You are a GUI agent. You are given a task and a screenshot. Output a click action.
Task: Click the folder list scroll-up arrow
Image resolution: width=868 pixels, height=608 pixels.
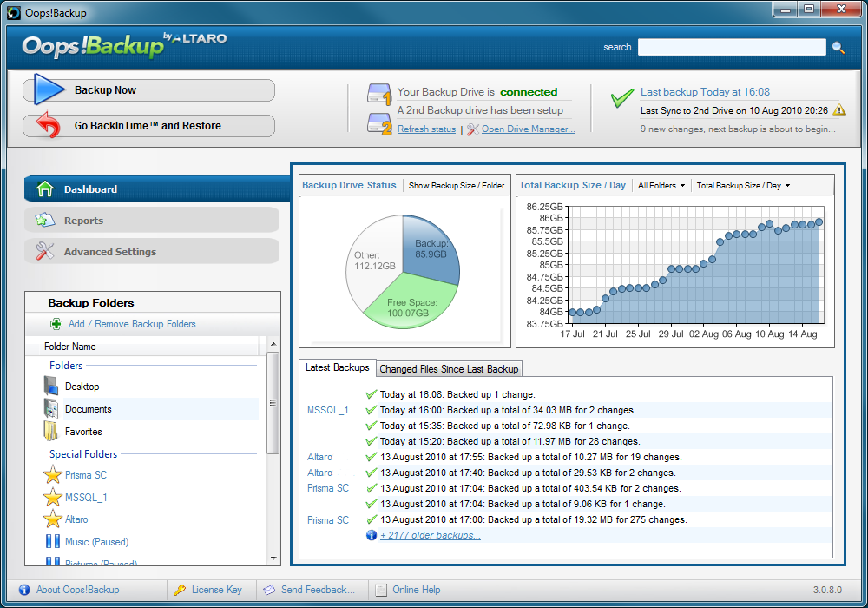[x=273, y=344]
